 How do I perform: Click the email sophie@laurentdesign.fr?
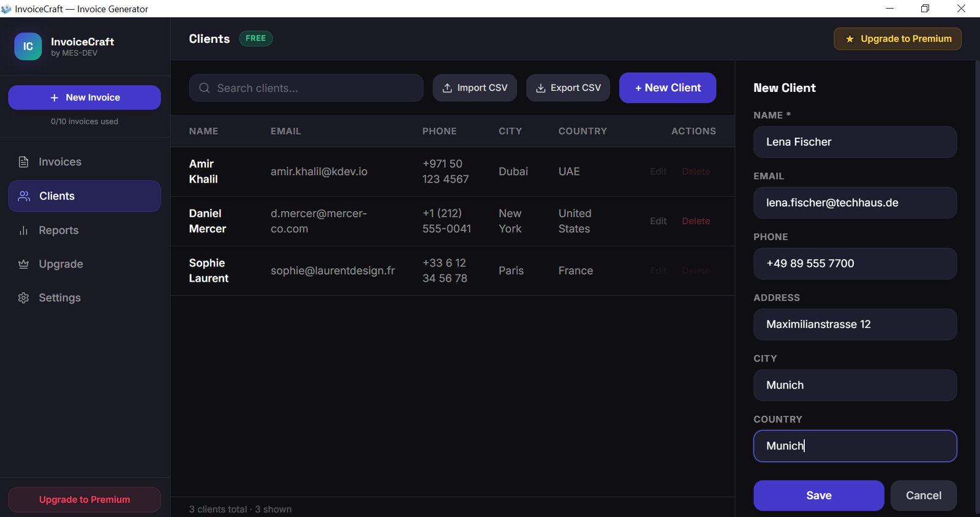click(x=333, y=271)
